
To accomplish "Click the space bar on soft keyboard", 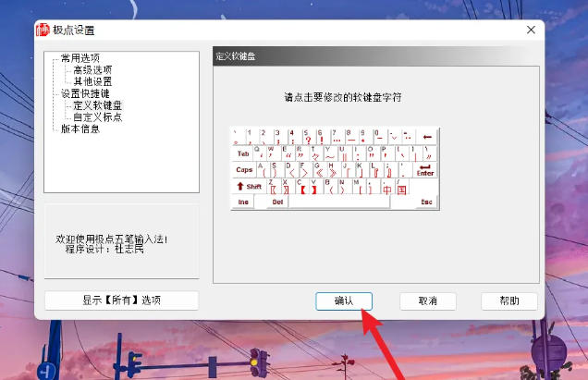I will pyautogui.click(x=349, y=202).
